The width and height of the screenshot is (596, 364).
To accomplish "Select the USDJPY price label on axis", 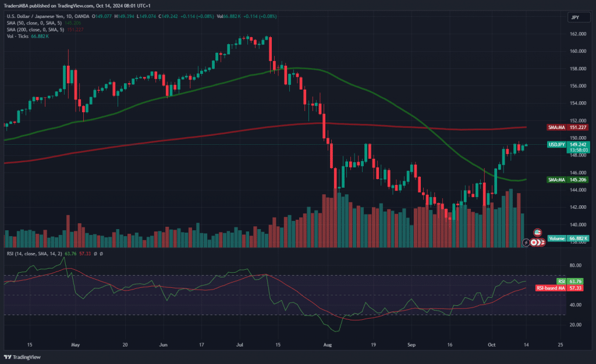I will tap(567, 144).
